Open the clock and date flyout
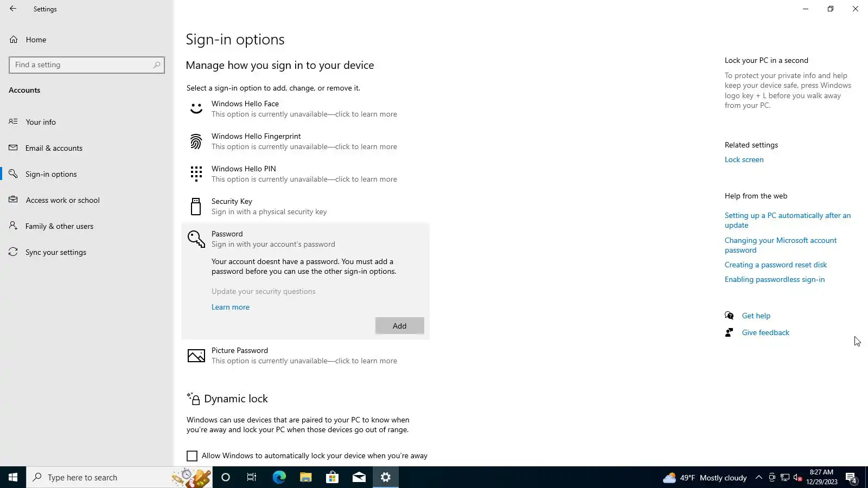 [x=821, y=477]
